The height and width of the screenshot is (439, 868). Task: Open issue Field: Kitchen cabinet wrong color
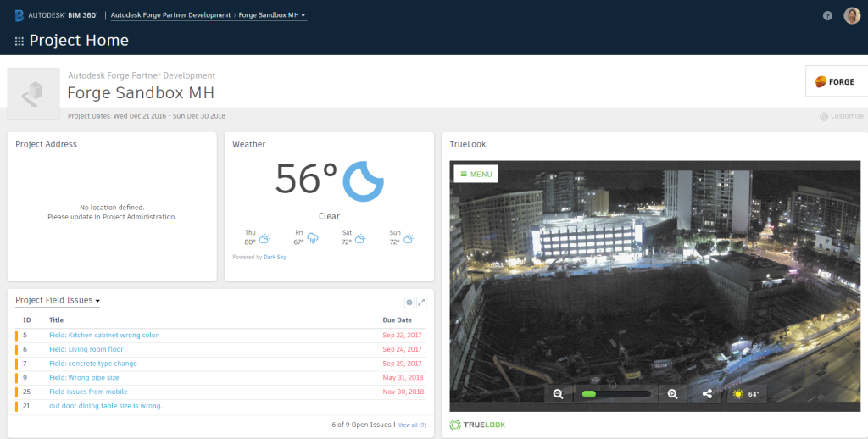tap(103, 335)
